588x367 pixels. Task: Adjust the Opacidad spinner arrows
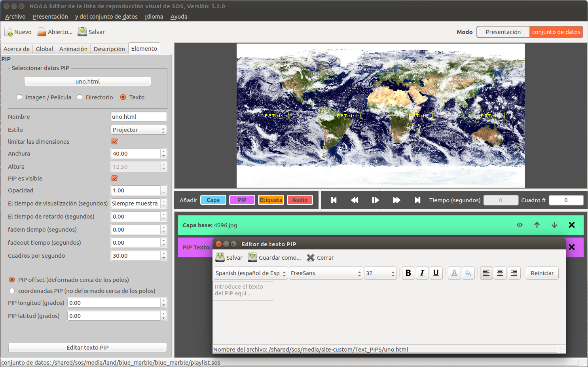[x=163, y=190]
